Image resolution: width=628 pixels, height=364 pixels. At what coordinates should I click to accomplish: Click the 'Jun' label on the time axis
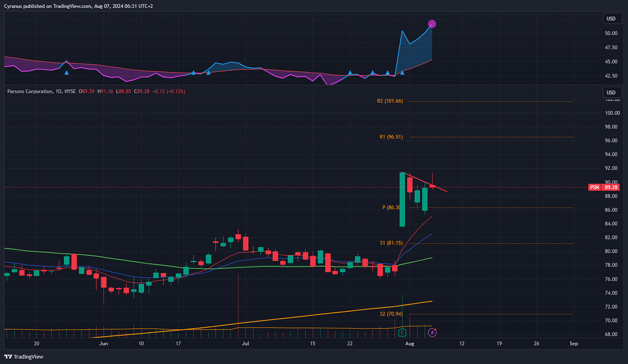(x=104, y=344)
